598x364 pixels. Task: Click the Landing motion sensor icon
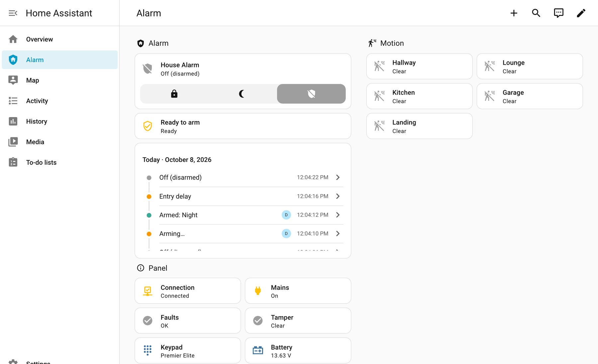(x=379, y=126)
